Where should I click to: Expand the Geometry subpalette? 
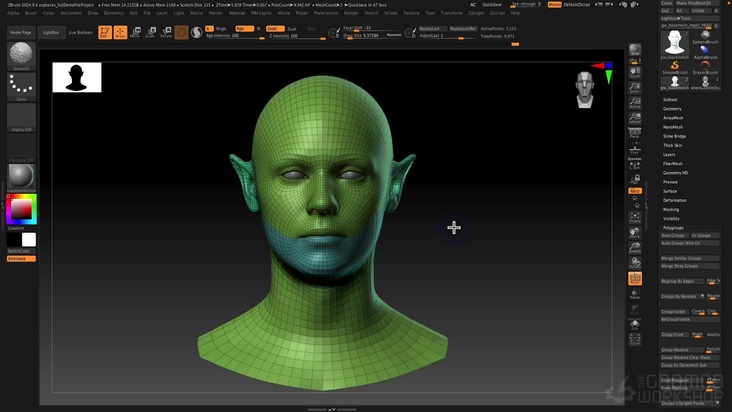[x=673, y=109]
